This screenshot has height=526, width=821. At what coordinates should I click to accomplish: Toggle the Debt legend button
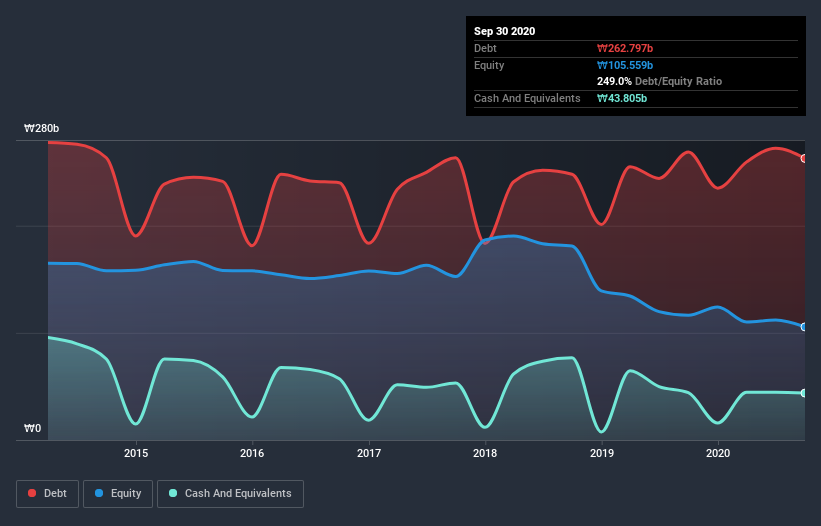[x=48, y=494]
